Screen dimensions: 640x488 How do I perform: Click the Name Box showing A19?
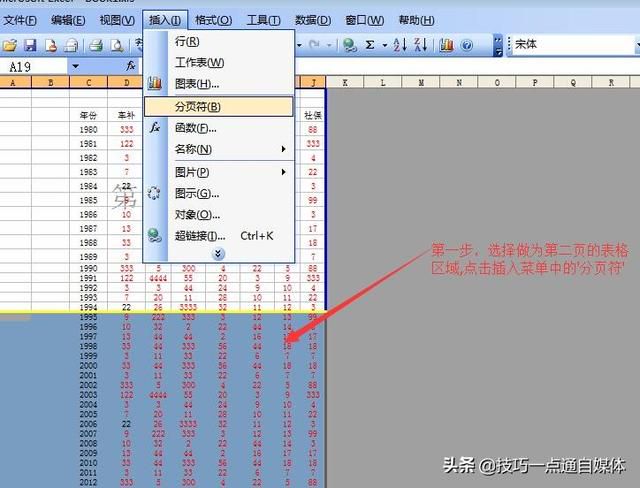coord(34,66)
